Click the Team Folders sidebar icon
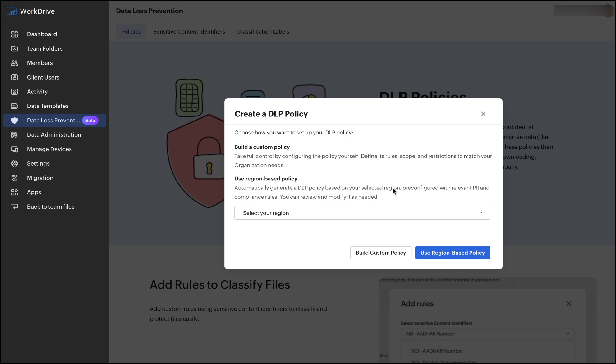This screenshot has height=364, width=616. [15, 48]
